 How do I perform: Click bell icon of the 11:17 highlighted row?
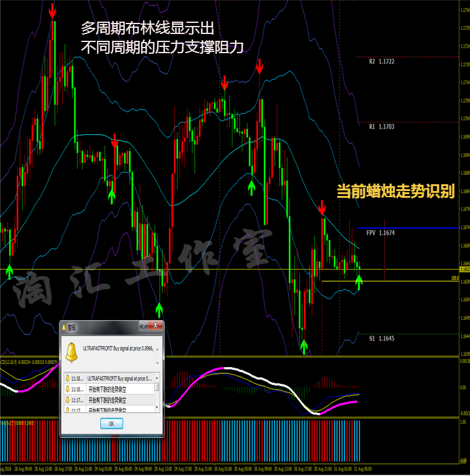[x=67, y=400]
